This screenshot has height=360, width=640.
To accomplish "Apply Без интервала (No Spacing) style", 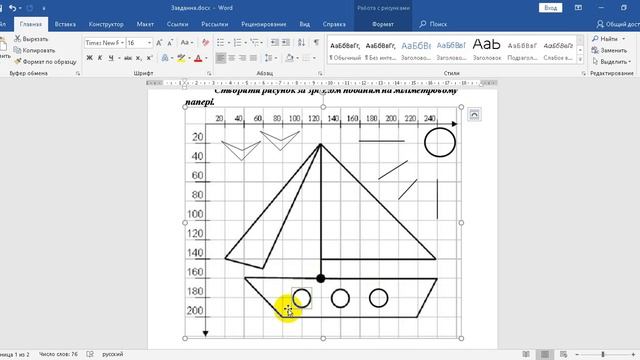I will click(x=380, y=51).
